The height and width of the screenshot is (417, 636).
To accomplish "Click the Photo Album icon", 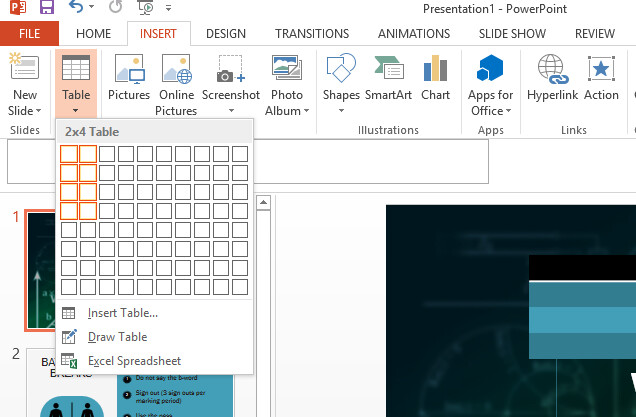I will click(x=287, y=67).
